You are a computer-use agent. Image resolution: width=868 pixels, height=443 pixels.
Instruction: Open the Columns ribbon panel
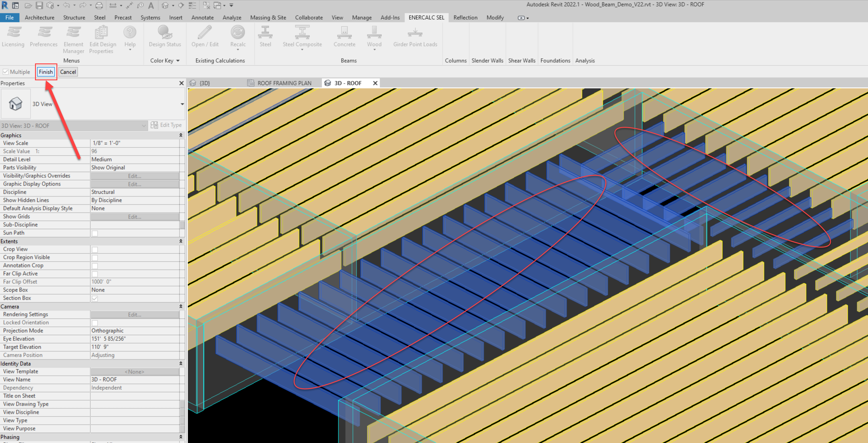(x=455, y=61)
